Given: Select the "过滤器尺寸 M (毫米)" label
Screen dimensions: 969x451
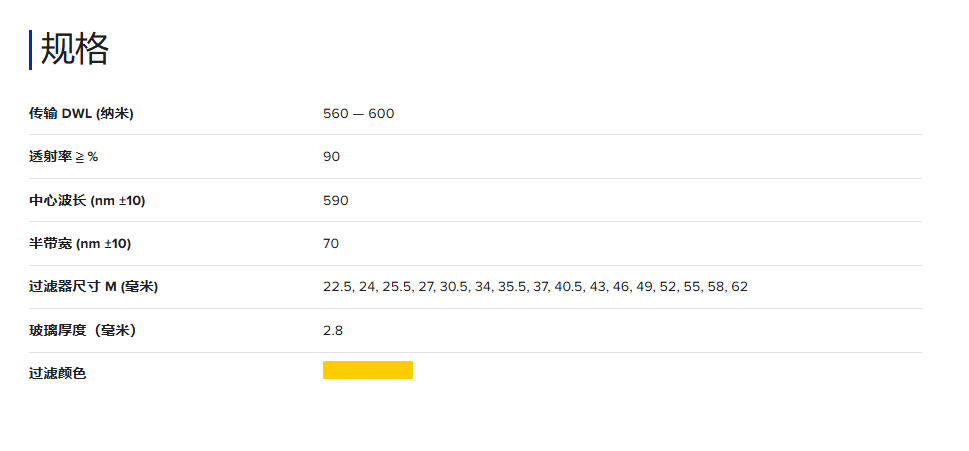Looking at the screenshot, I should tap(93, 287).
